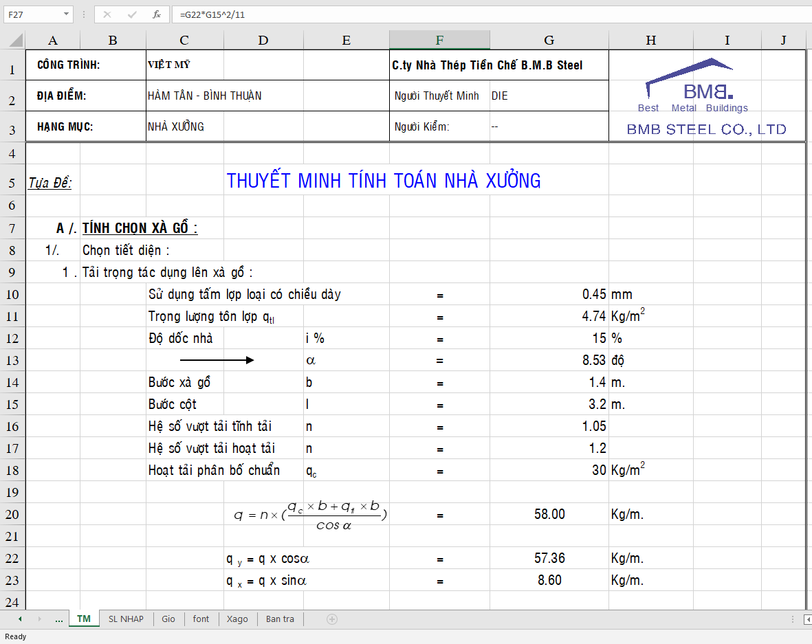812x644 pixels.
Task: Add a new sheet with plus button
Action: click(x=332, y=619)
